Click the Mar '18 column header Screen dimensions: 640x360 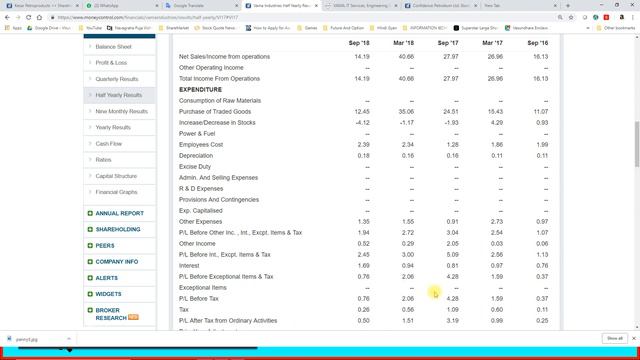coord(404,43)
